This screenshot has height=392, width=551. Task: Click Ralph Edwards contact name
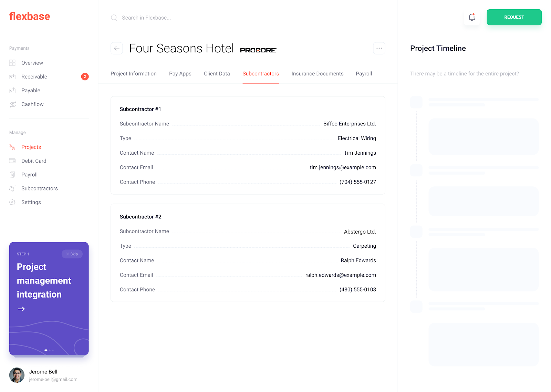[358, 260]
